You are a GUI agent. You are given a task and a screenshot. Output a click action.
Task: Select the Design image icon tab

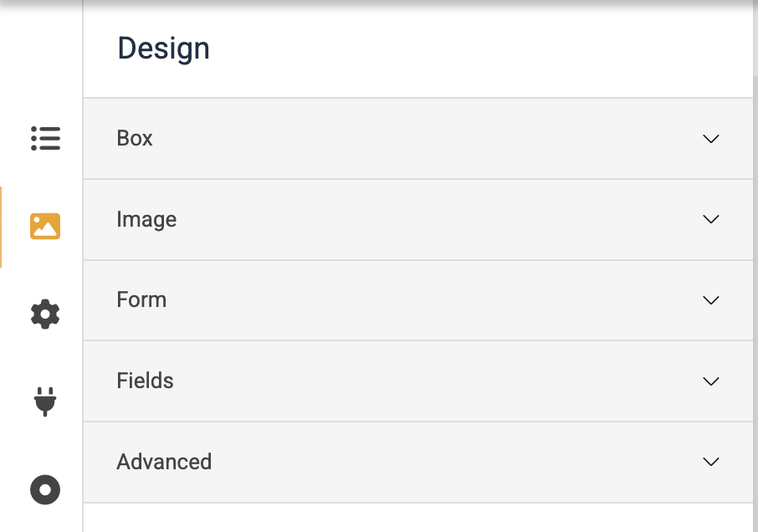coord(45,226)
